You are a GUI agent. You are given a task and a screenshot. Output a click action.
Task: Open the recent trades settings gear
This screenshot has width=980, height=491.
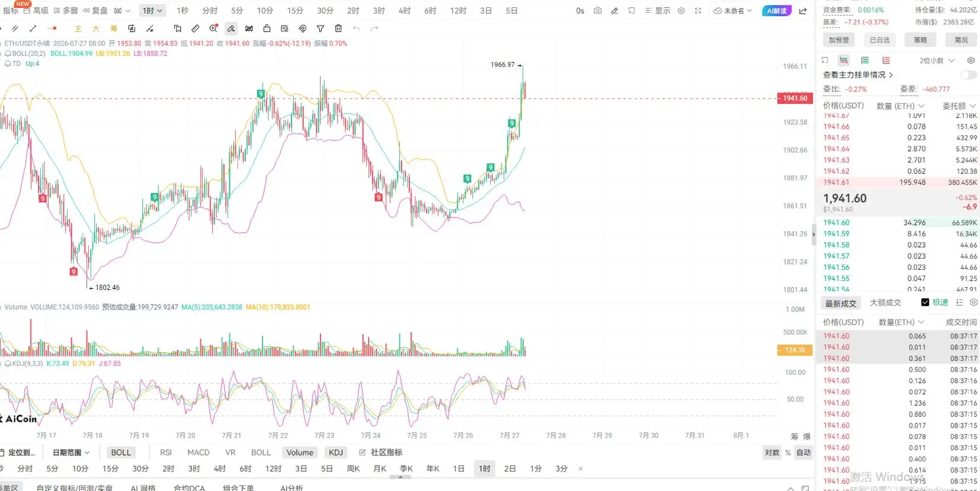[973, 302]
